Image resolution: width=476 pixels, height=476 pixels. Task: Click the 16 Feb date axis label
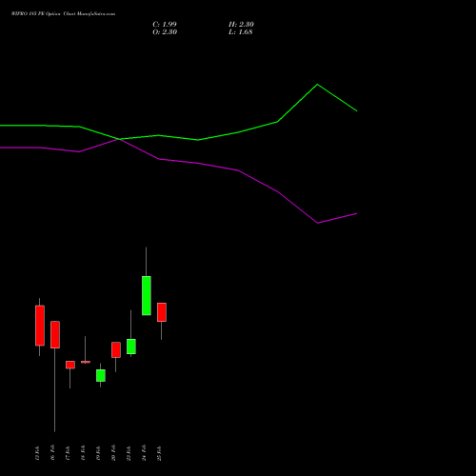(53, 453)
